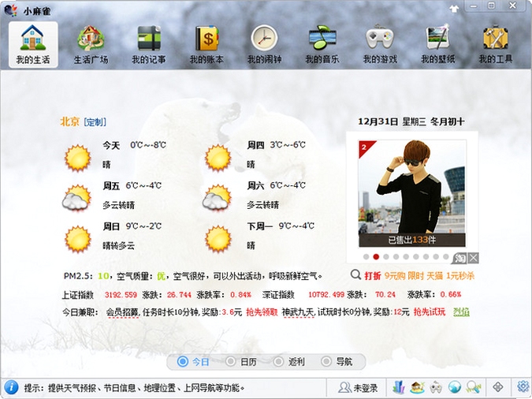Click today's temperature 0℃~-8℃
This screenshot has height=399, width=532.
click(x=148, y=145)
